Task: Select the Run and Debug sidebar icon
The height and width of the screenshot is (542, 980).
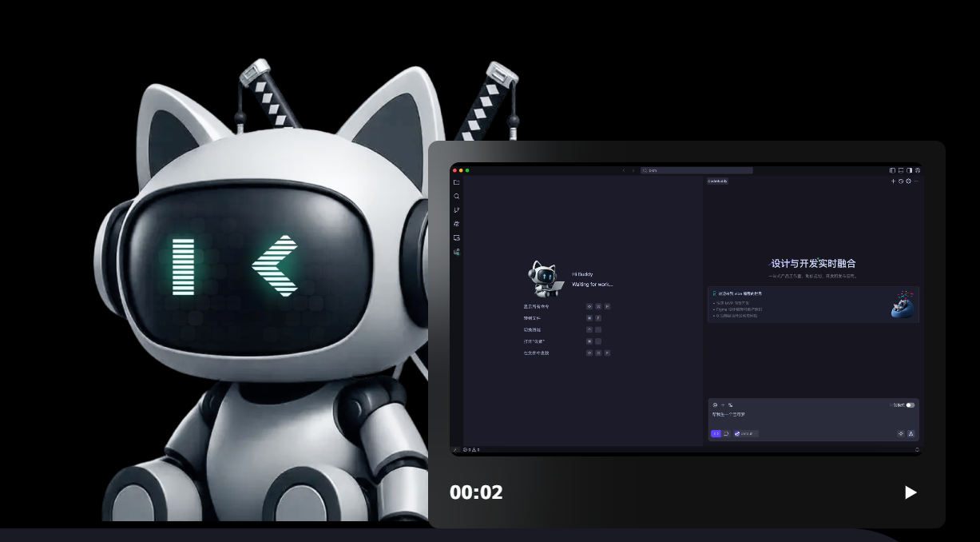Action: tap(457, 224)
